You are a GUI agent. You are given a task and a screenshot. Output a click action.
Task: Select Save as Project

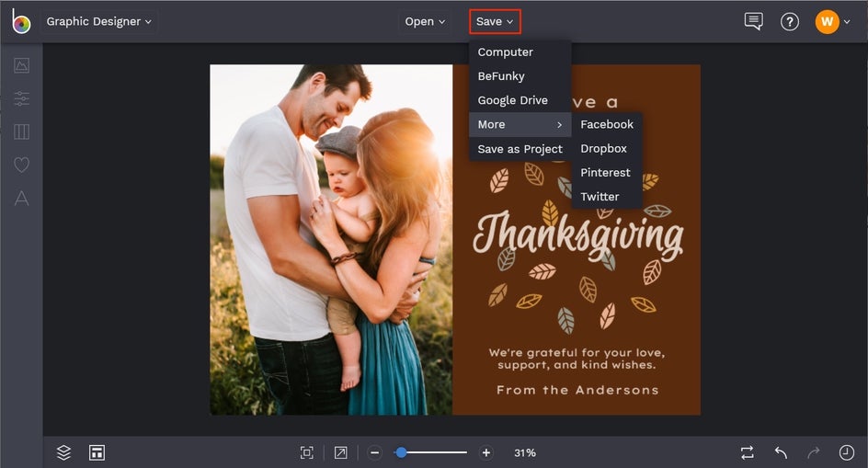(520, 149)
